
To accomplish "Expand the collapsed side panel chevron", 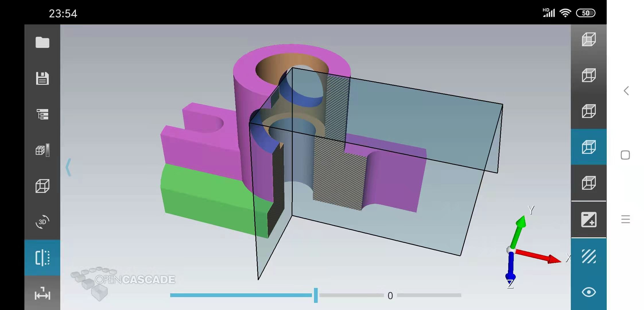I will pos(68,167).
